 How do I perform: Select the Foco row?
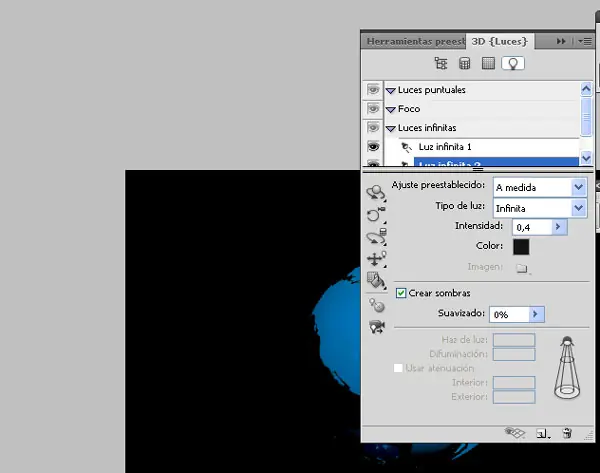pyautogui.click(x=482, y=109)
